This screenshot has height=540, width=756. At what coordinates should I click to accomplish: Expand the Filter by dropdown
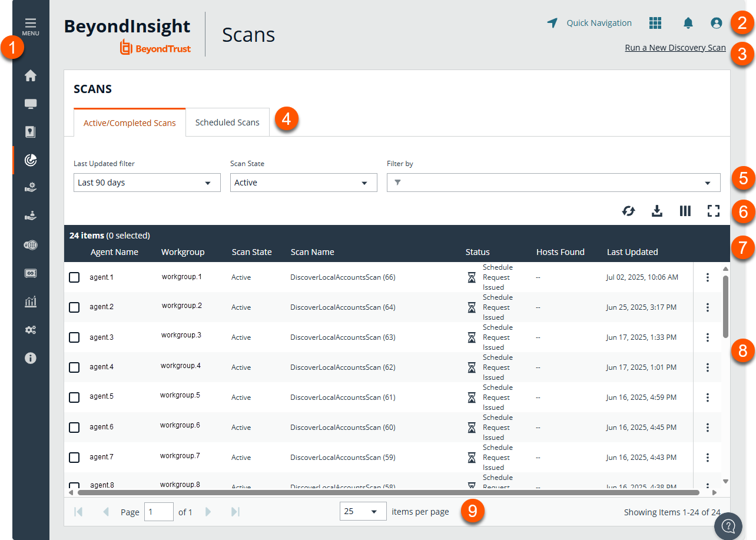pos(707,183)
